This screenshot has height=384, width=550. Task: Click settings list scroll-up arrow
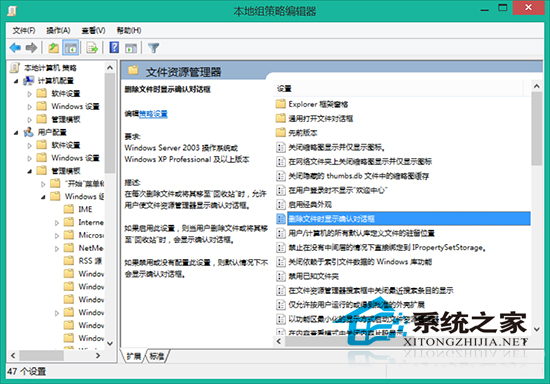click(x=537, y=86)
